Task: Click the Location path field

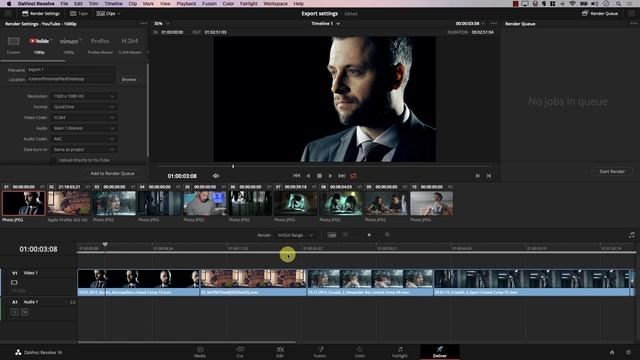Action: coord(71,79)
